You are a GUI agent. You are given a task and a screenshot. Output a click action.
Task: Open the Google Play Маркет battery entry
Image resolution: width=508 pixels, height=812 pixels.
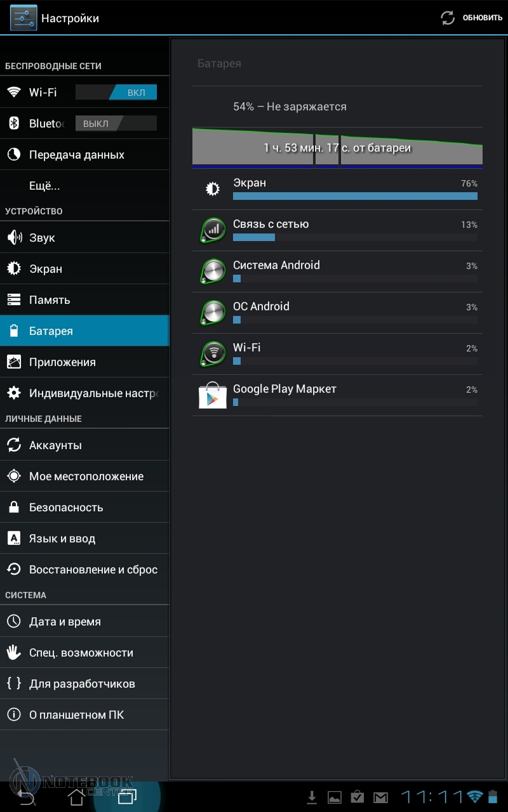pyautogui.click(x=337, y=395)
